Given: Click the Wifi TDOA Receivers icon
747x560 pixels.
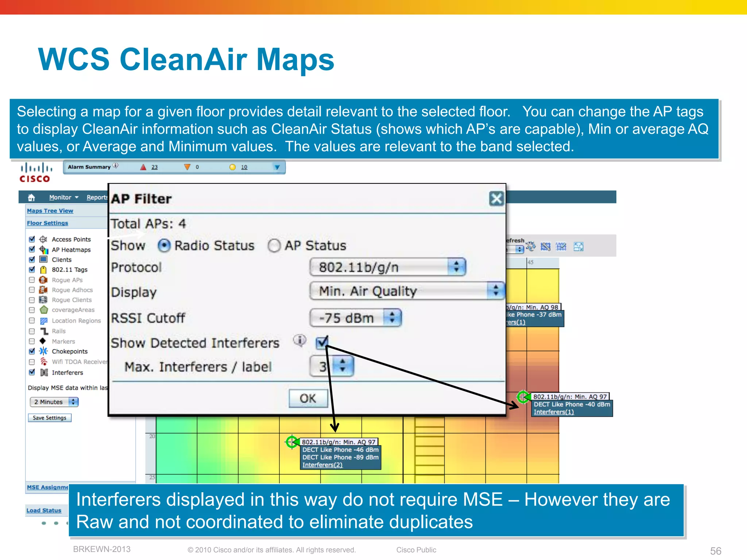Looking at the screenshot, I should 44,361.
